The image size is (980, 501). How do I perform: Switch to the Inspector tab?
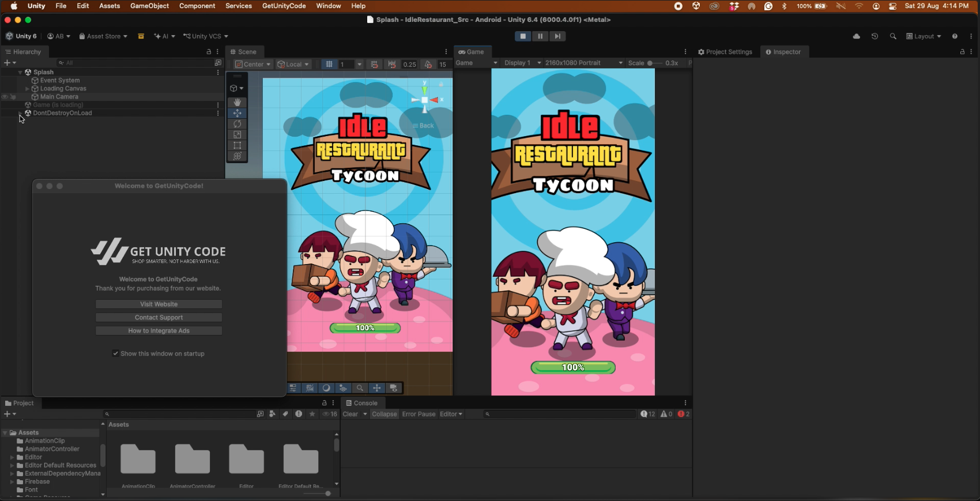point(783,52)
